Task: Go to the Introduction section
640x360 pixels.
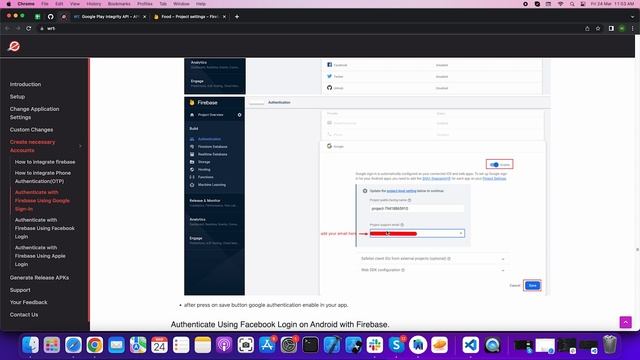Action: (x=25, y=84)
